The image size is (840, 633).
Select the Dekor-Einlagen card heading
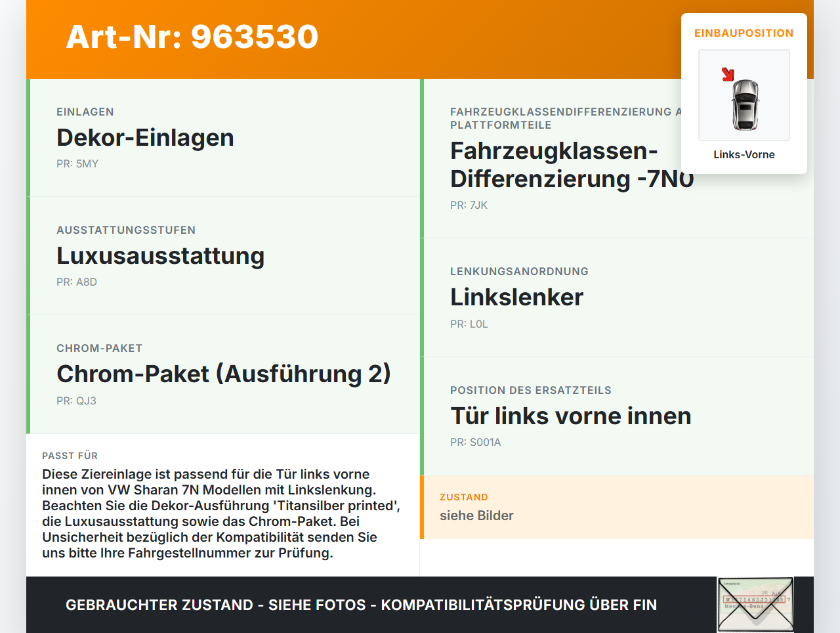(x=145, y=138)
